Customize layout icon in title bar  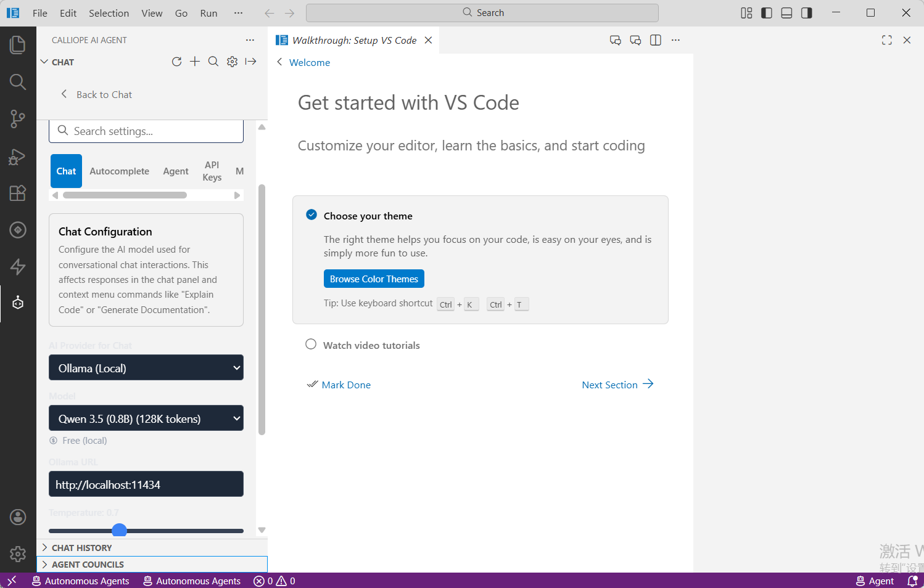coord(746,13)
